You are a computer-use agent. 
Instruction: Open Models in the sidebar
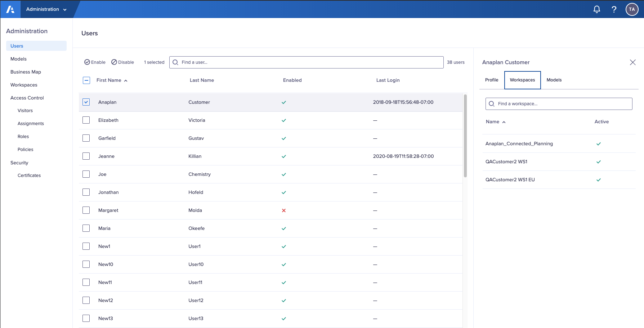(18, 59)
